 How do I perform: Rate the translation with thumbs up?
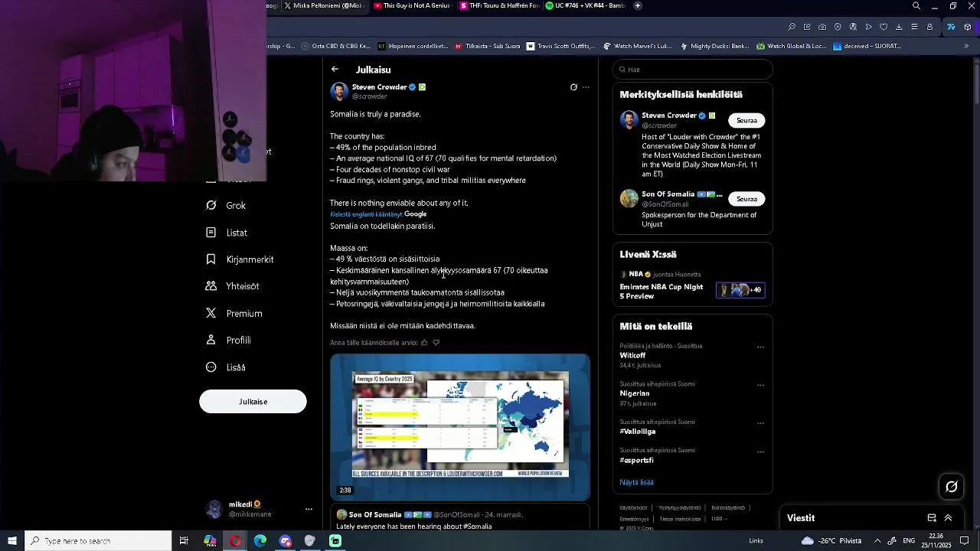[424, 343]
